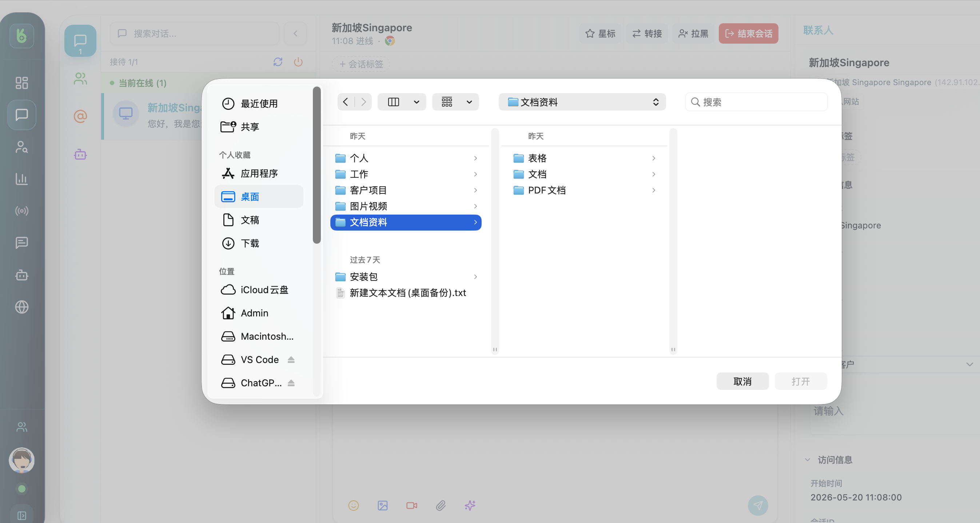Open the column view mode dropdown

click(402, 102)
